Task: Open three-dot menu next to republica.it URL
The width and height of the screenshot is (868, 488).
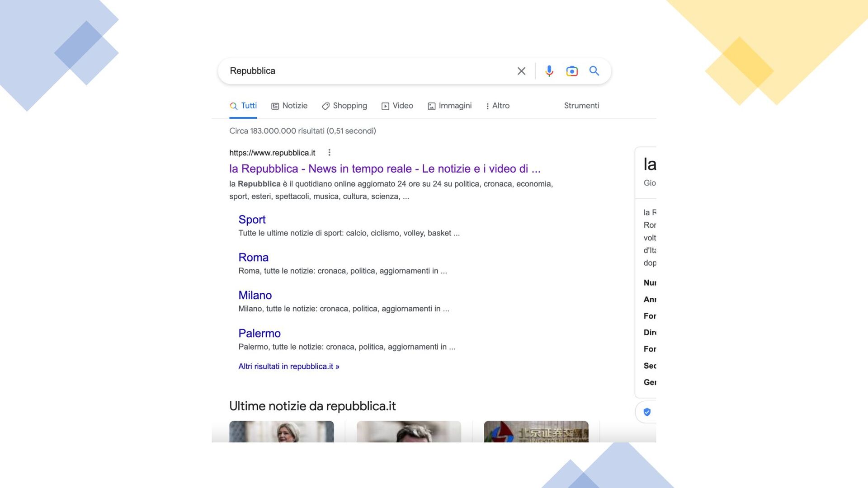Action: (x=329, y=153)
